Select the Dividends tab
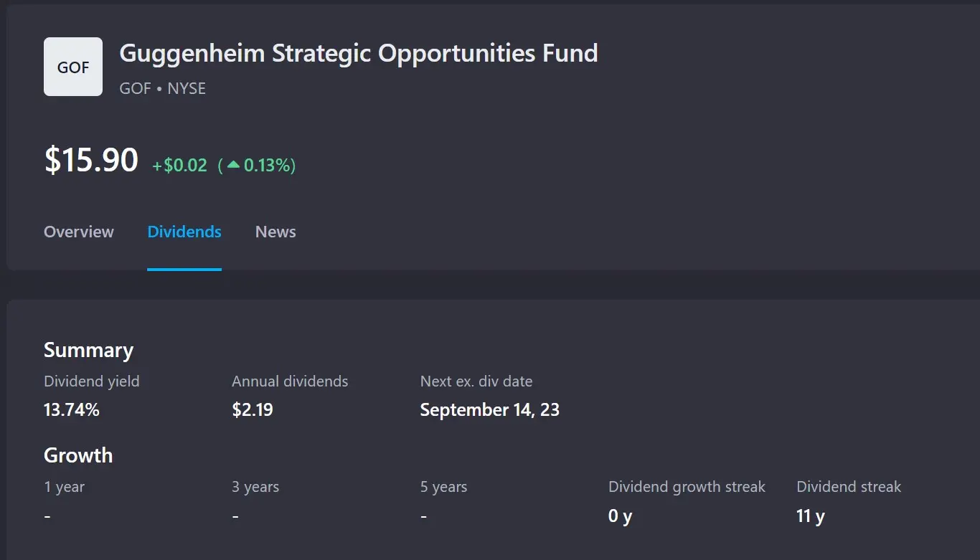This screenshot has height=560, width=980. (184, 232)
